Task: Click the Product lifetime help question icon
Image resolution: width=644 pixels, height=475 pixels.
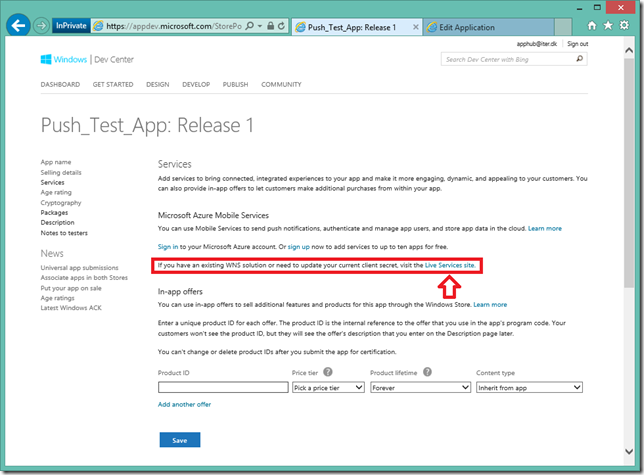Action: [428, 372]
